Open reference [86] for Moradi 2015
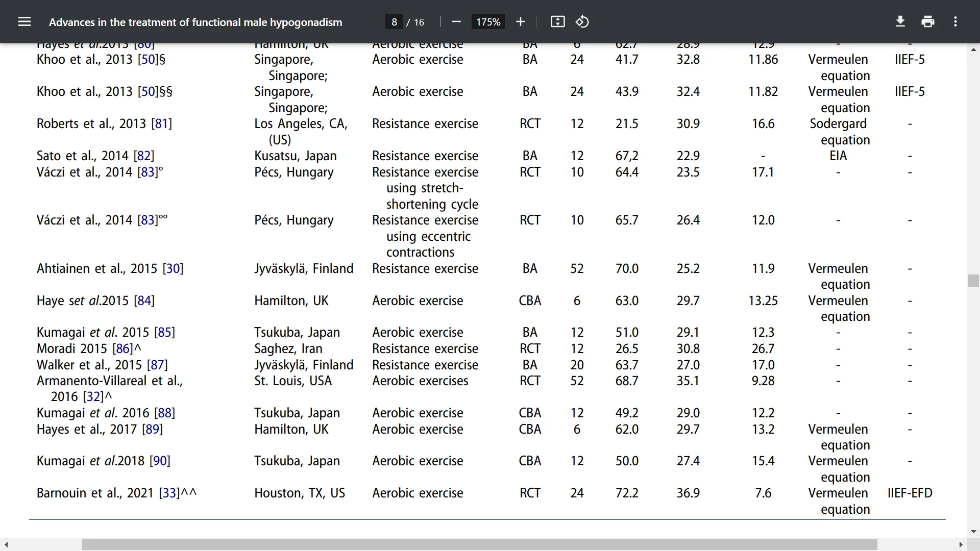980x551 pixels. click(123, 349)
